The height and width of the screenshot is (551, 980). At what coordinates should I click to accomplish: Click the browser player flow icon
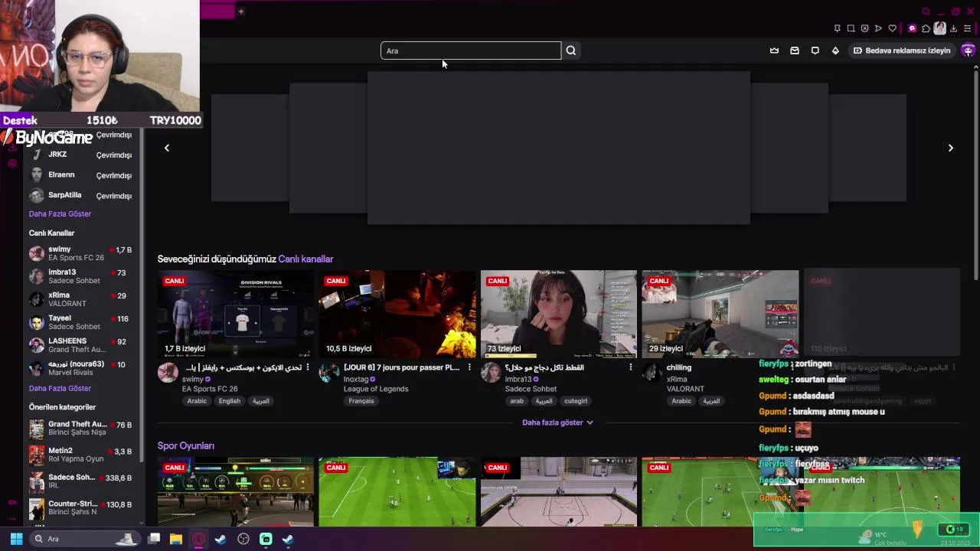click(878, 28)
